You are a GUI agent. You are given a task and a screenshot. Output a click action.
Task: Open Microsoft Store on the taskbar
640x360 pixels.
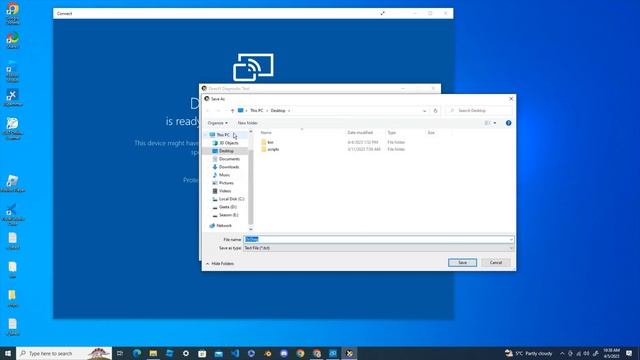202,353
